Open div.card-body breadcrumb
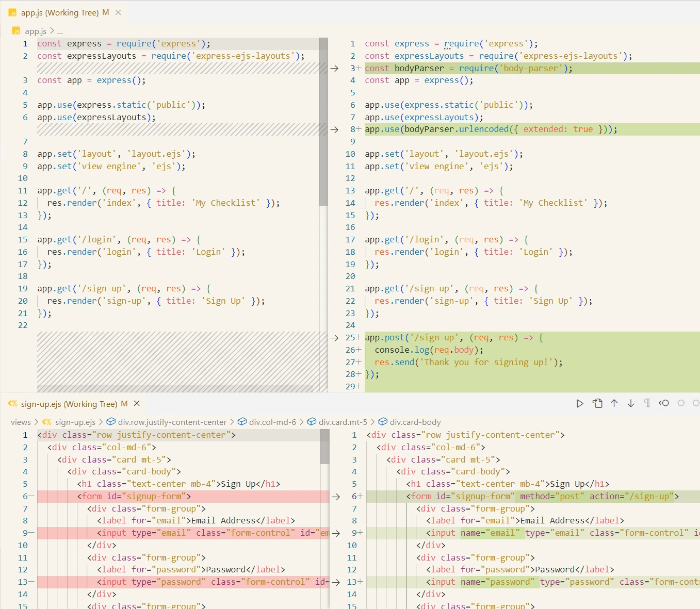 [x=415, y=422]
